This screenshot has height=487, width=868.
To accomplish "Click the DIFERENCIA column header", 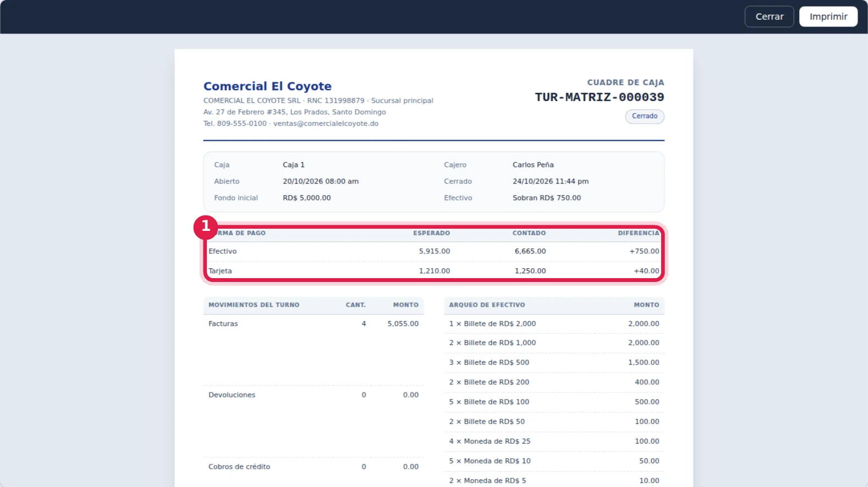I will [639, 233].
